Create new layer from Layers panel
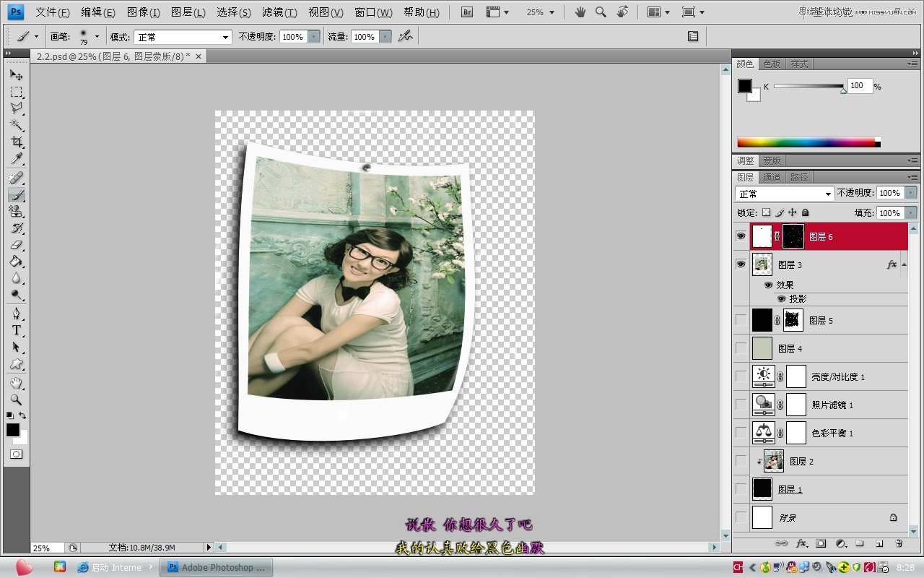The width and height of the screenshot is (924, 578). click(879, 543)
